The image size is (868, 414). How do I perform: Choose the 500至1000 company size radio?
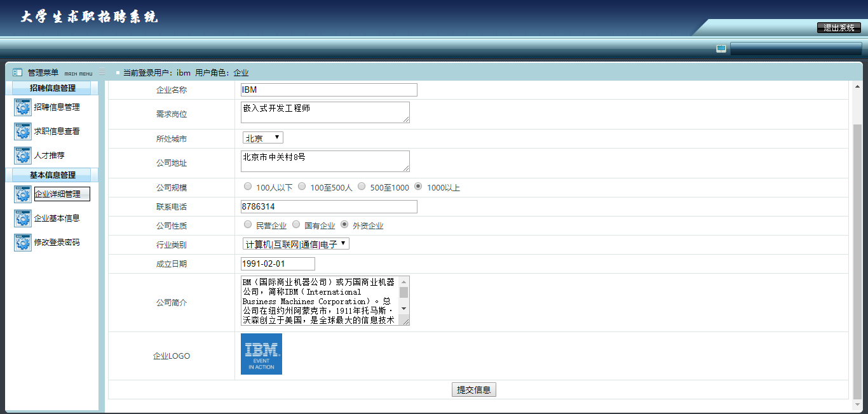pyautogui.click(x=362, y=187)
